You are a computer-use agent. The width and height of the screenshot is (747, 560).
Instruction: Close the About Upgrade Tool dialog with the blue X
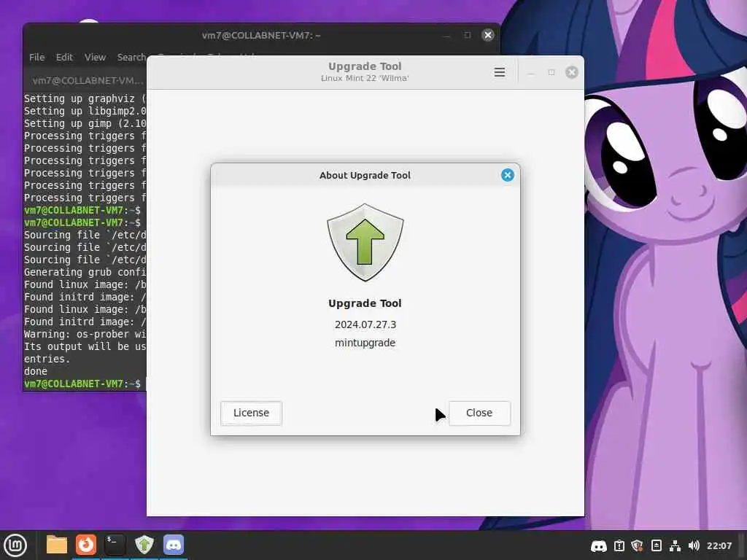point(508,175)
